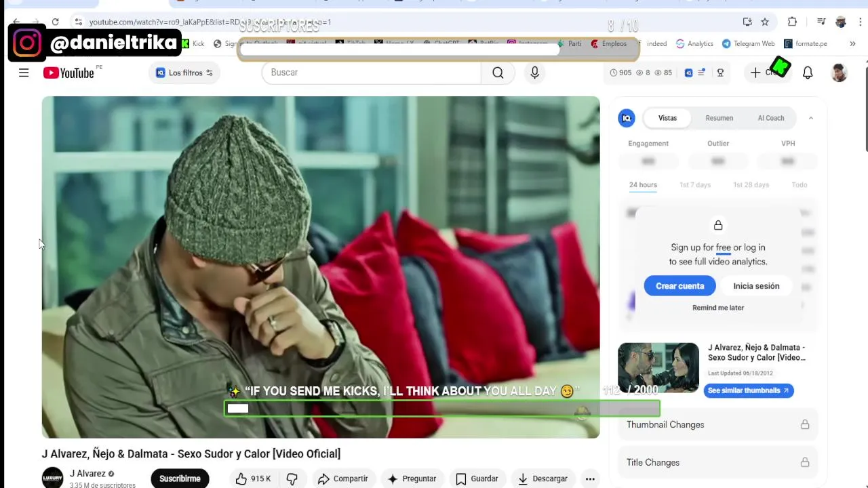Open the stats chip showing 905
The height and width of the screenshot is (488, 868).
pos(620,73)
